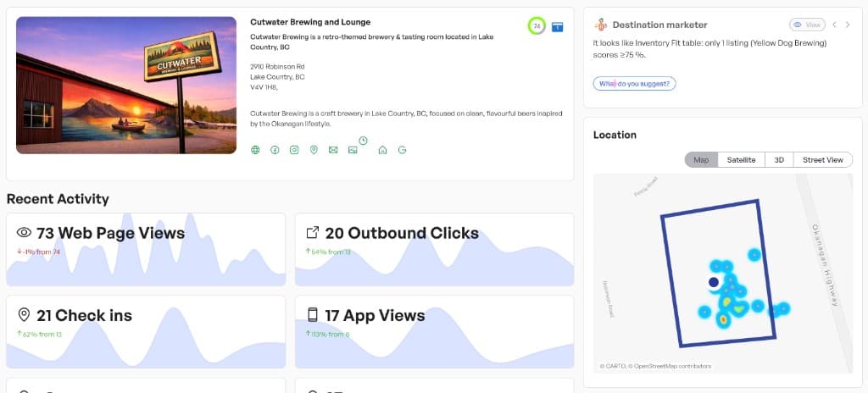Click the green map pin icon
This screenshot has height=393, width=868.
coord(314,150)
